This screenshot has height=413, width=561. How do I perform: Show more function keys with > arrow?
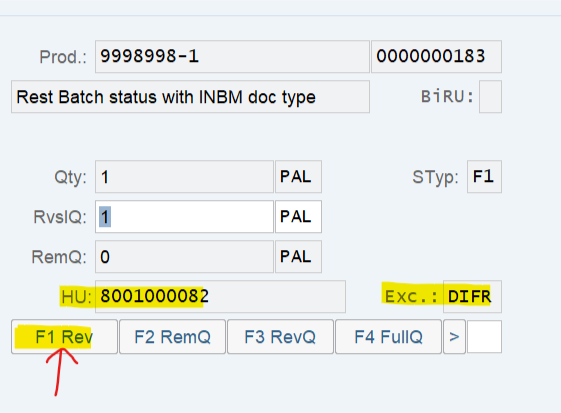454,337
